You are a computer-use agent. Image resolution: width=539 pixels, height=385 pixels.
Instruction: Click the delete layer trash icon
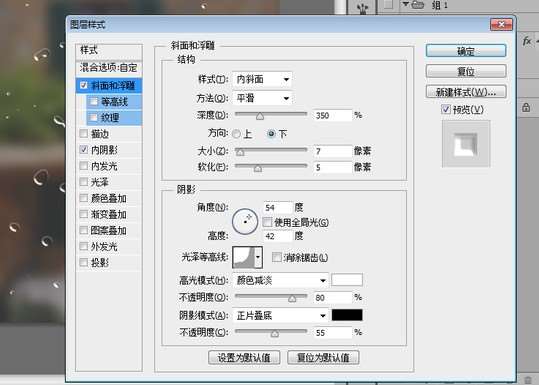click(x=528, y=380)
